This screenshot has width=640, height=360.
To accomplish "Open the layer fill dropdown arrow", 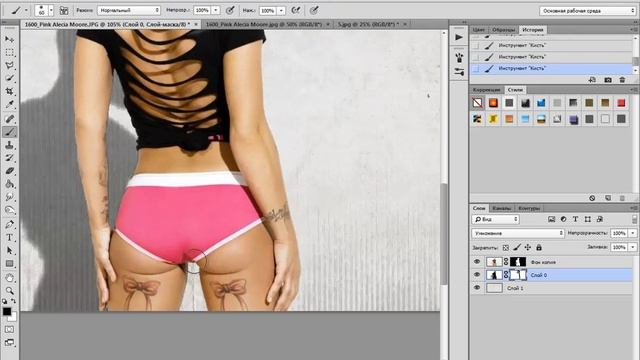I will click(x=633, y=247).
